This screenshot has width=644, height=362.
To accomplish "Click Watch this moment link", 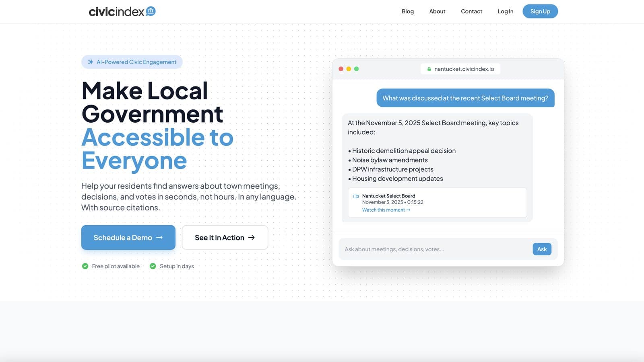I will click(x=386, y=210).
